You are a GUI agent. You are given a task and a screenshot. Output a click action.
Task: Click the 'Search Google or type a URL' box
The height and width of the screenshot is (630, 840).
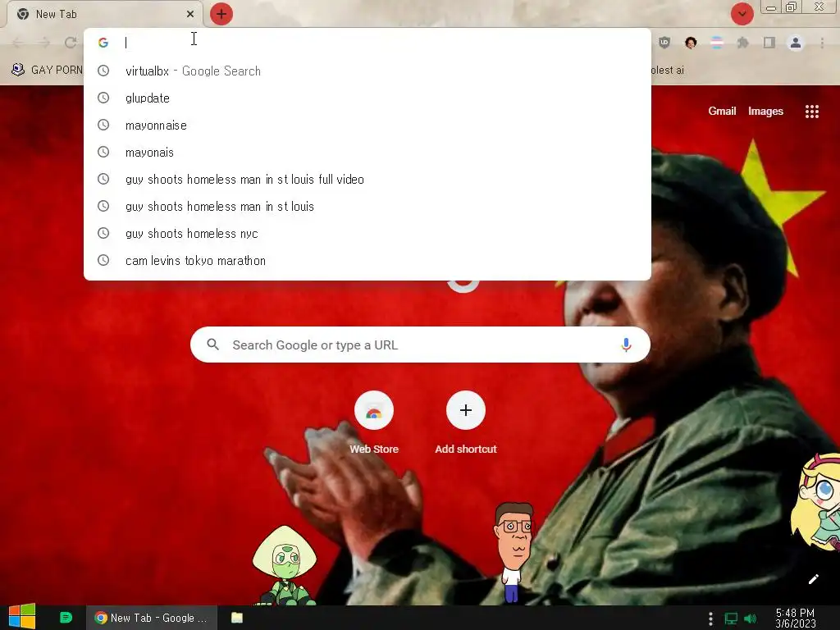(420, 345)
